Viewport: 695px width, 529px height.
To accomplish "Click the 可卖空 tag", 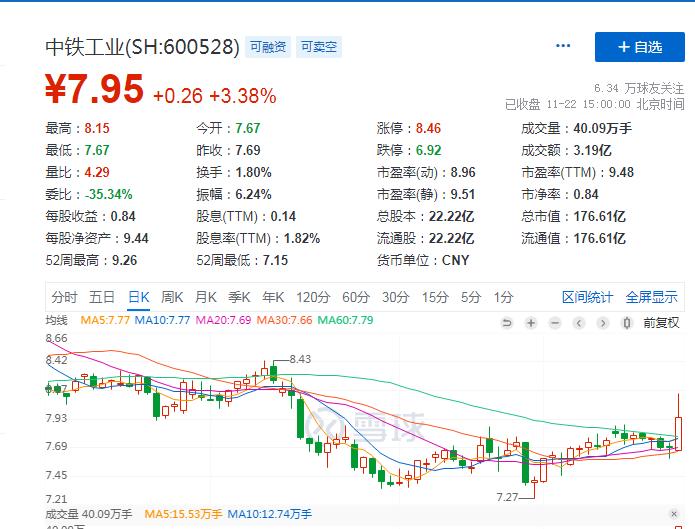I will pyautogui.click(x=319, y=47).
